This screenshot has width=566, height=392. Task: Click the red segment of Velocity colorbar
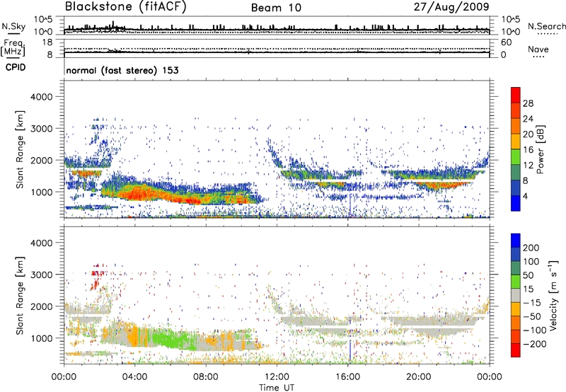click(x=516, y=350)
